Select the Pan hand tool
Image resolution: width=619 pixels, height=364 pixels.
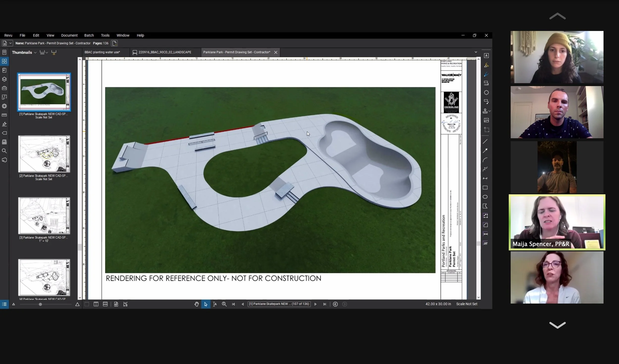[x=196, y=304]
